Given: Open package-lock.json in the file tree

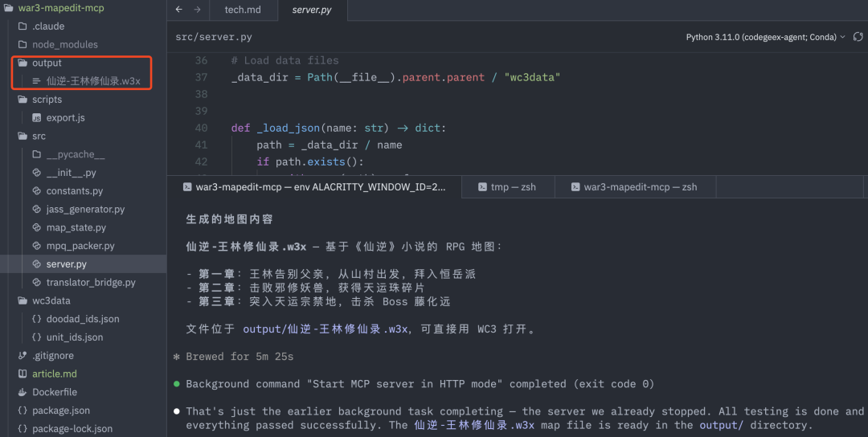Looking at the screenshot, I should (72, 428).
